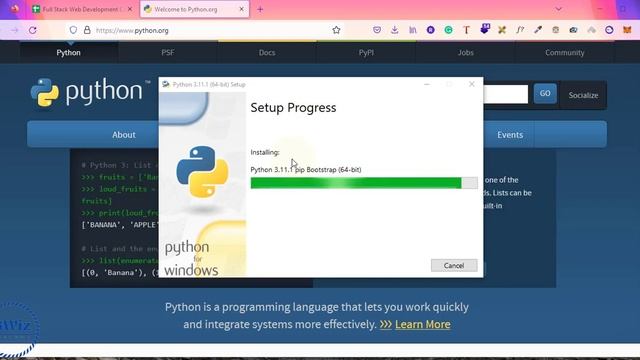Open the PSF top navigation tab
Viewport: 640px width, 360px height.
[168, 53]
